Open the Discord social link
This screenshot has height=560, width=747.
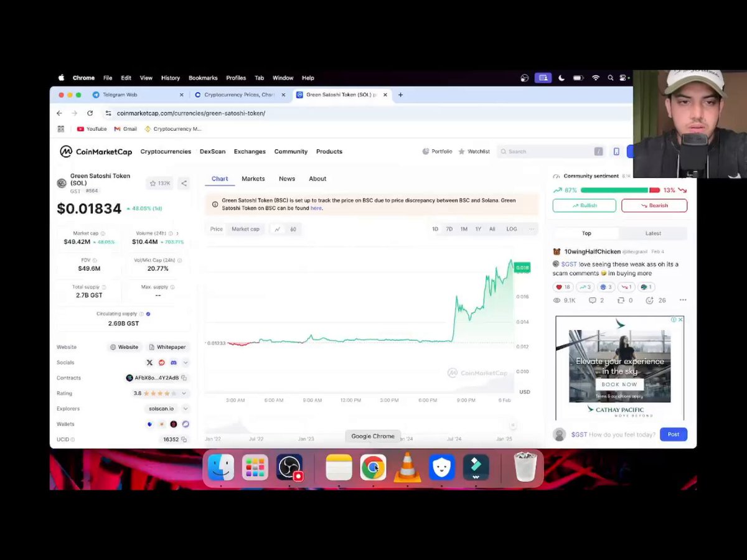click(174, 362)
